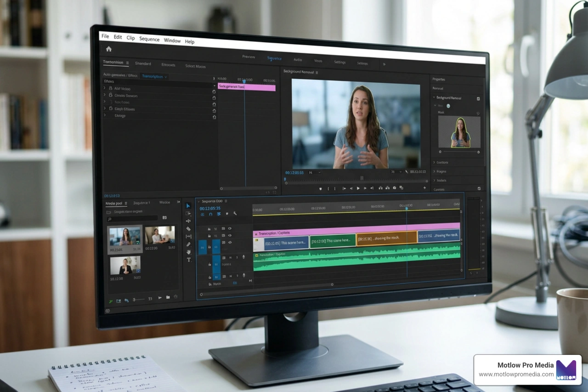This screenshot has height=392, width=588.
Task: Open the File menu
Action: pos(105,36)
